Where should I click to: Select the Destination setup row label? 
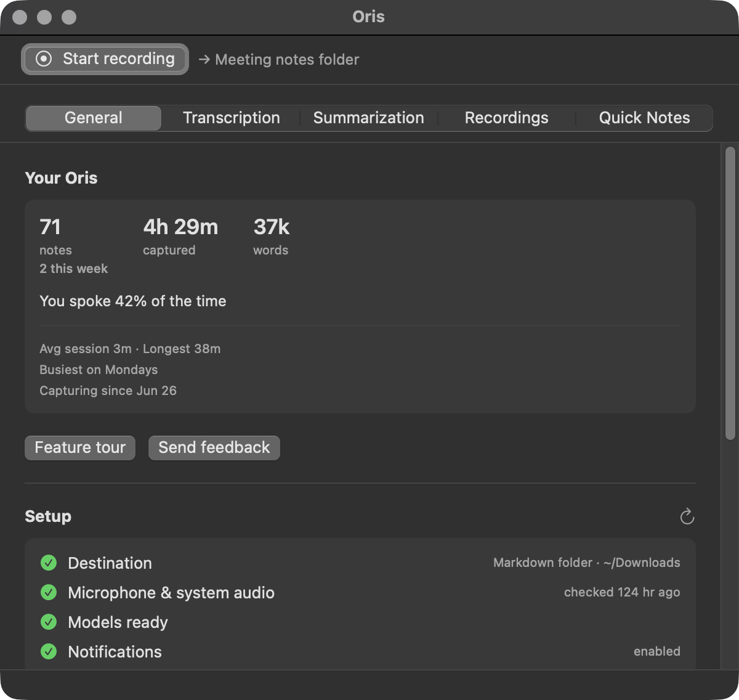click(x=110, y=563)
